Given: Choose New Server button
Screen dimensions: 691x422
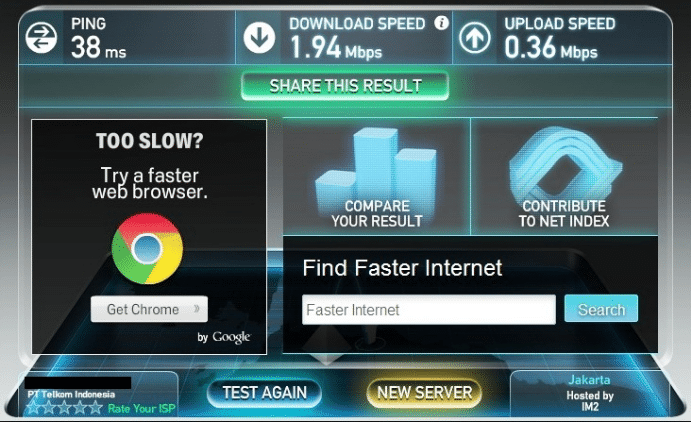Looking at the screenshot, I should [424, 392].
